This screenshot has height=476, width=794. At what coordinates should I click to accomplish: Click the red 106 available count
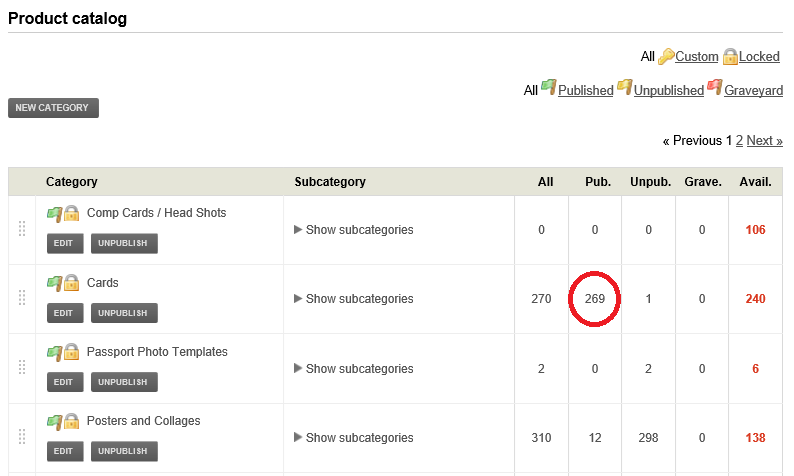[x=756, y=229]
